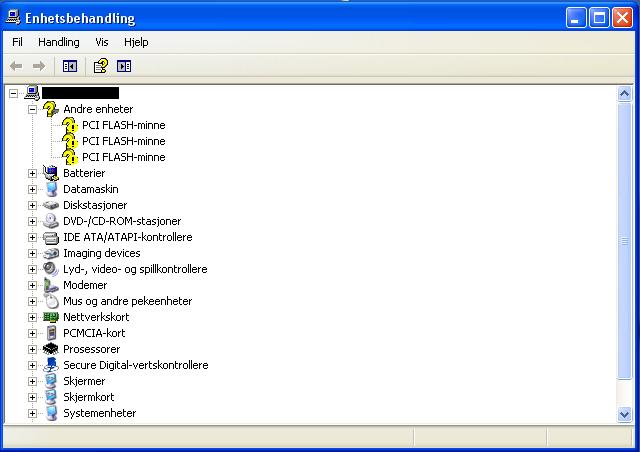Click the second PCI FLASH-minne warning icon
Image resolution: width=640 pixels, height=452 pixels.
[x=70, y=141]
